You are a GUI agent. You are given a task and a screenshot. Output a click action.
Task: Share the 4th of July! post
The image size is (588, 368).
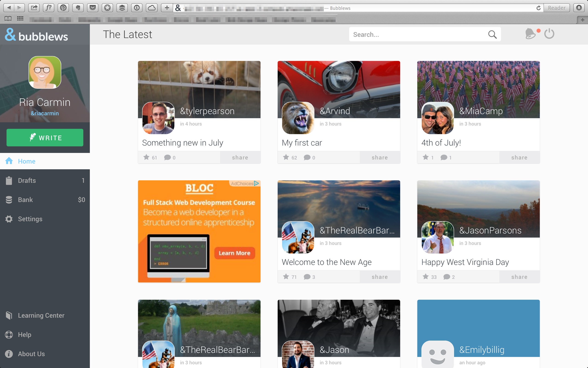(x=520, y=158)
